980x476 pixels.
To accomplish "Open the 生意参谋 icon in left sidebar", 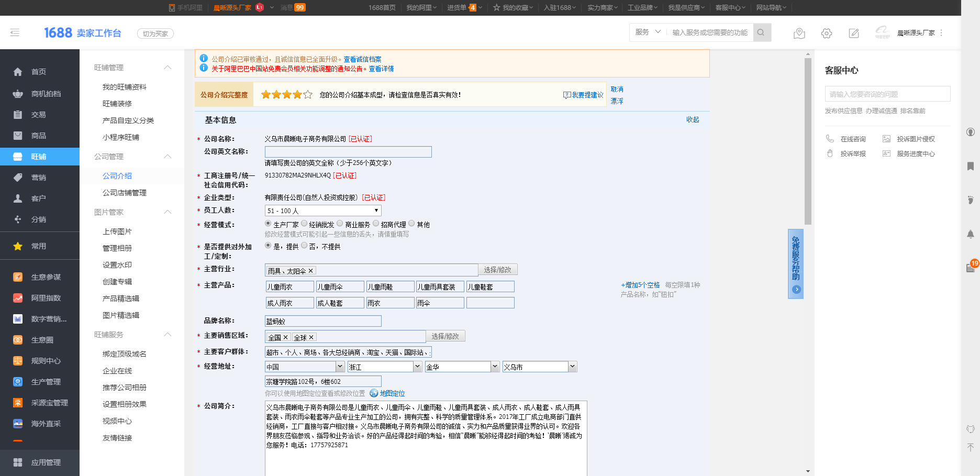I will tap(18, 277).
